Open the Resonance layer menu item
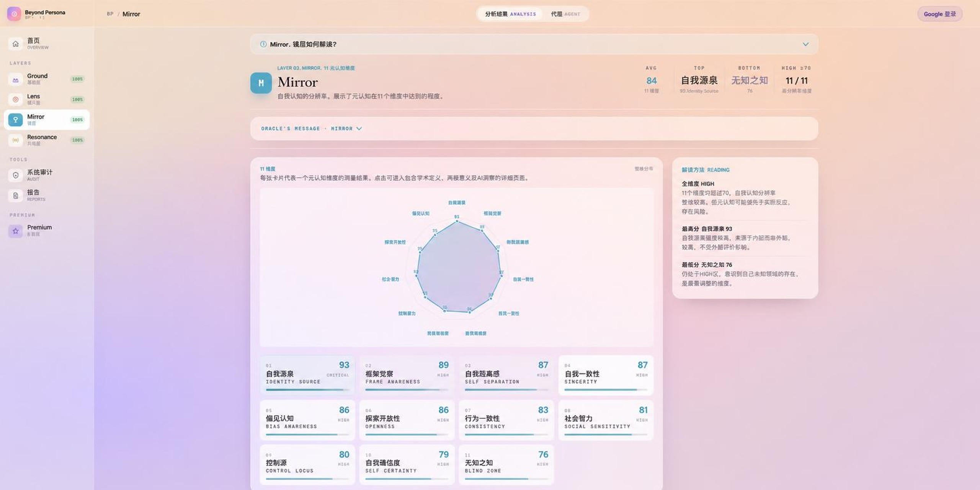The width and height of the screenshot is (980, 490). click(47, 140)
